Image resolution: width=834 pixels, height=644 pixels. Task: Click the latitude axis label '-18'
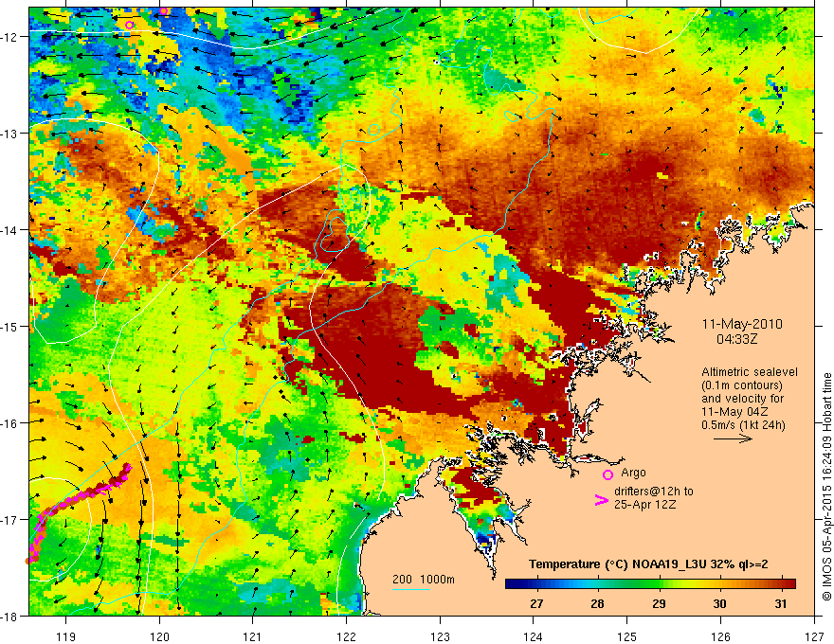coord(10,616)
